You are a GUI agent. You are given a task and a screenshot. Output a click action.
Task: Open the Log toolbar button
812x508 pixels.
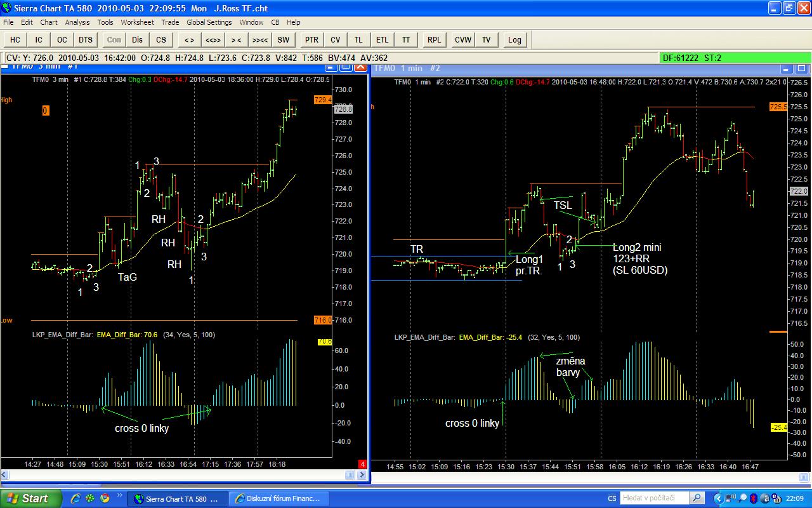point(514,39)
